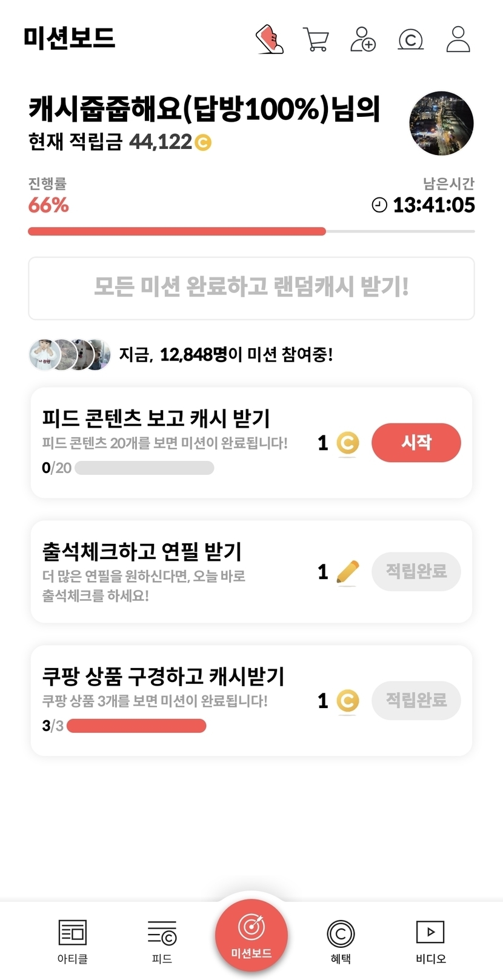503x980 pixels.
Task: Open the my profile icon
Action: tap(458, 39)
